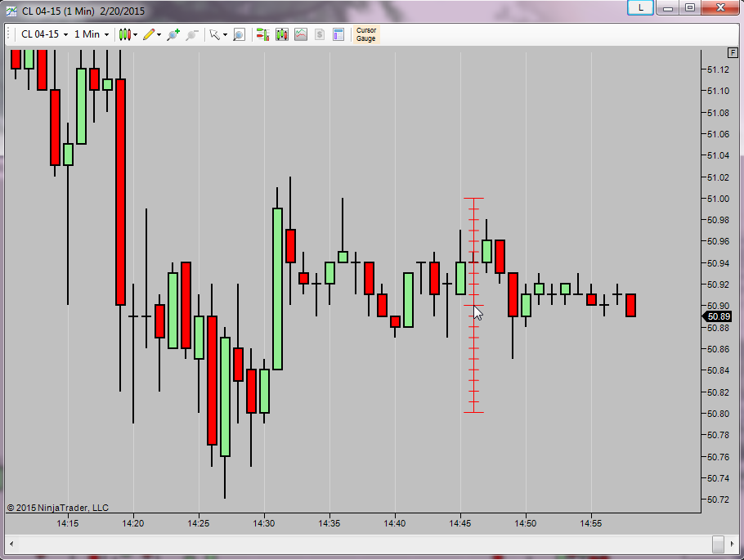Open the Chart Trader order panel icon
The height and width of the screenshot is (560, 744).
click(x=262, y=34)
